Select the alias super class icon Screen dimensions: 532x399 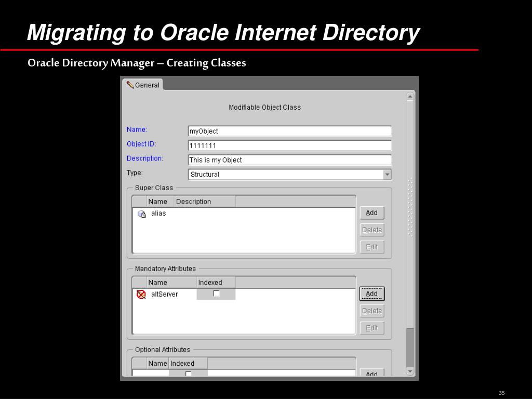click(x=141, y=214)
